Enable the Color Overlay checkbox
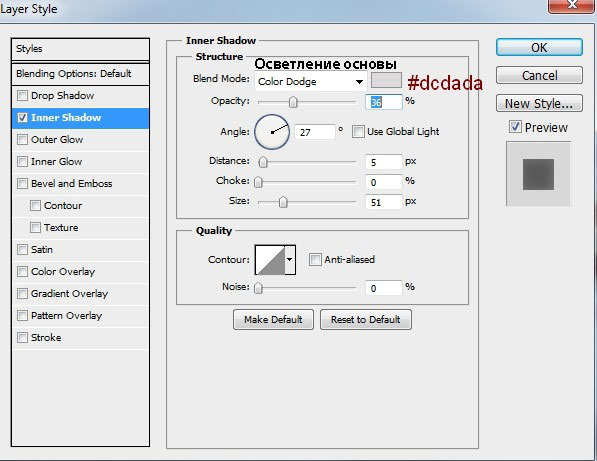The width and height of the screenshot is (597, 461). pyautogui.click(x=22, y=272)
